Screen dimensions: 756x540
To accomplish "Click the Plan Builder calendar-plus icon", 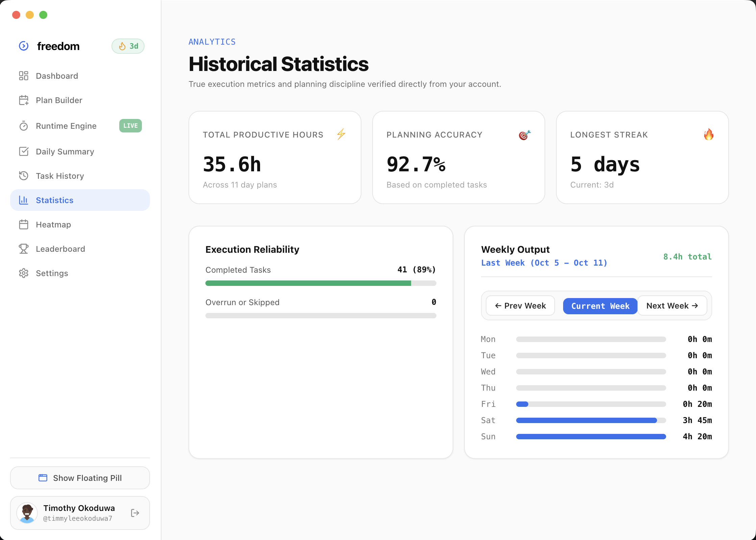I will (24, 100).
